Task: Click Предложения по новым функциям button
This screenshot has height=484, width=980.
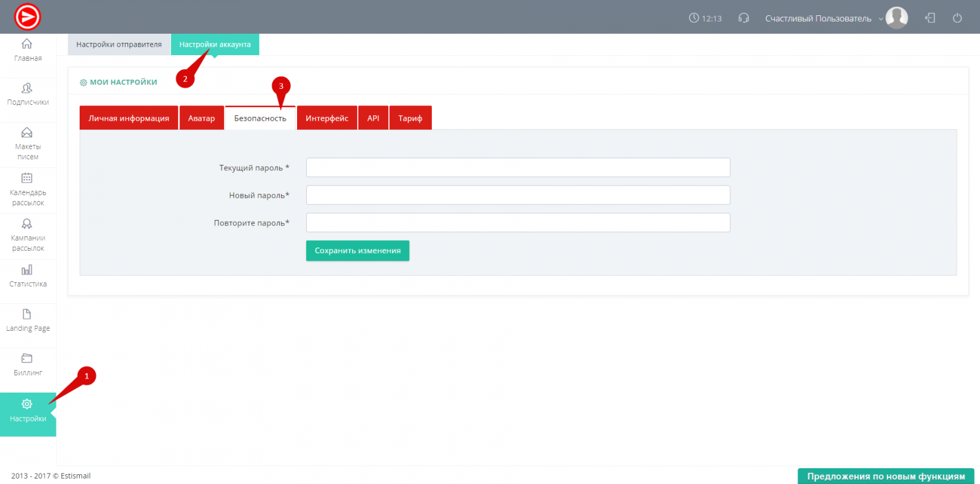Action: 886,476
